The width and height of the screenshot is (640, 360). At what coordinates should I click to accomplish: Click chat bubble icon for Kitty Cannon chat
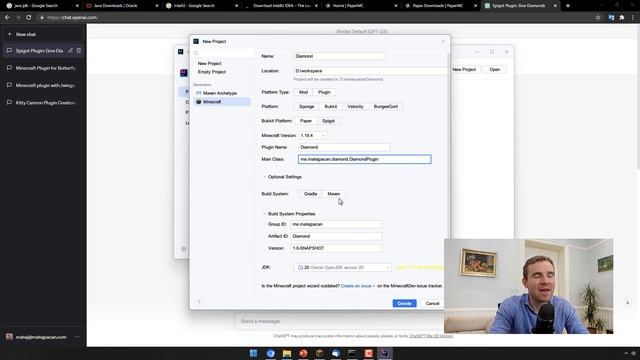pyautogui.click(x=9, y=102)
